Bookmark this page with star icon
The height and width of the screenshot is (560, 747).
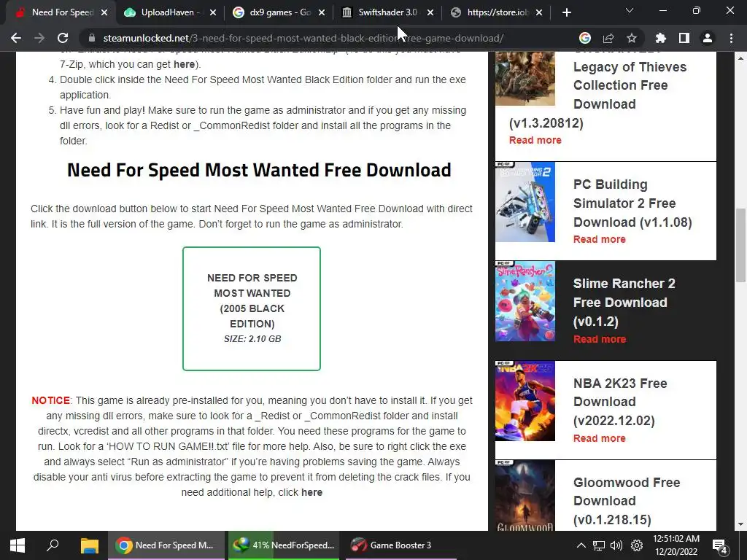632,38
